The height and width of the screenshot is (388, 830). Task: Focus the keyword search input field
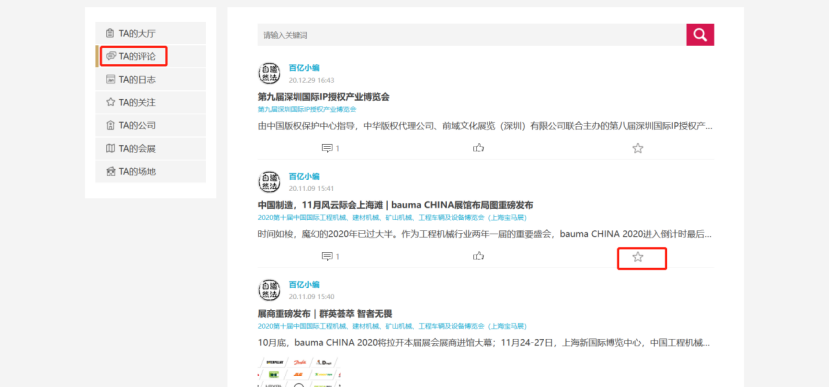[472, 35]
